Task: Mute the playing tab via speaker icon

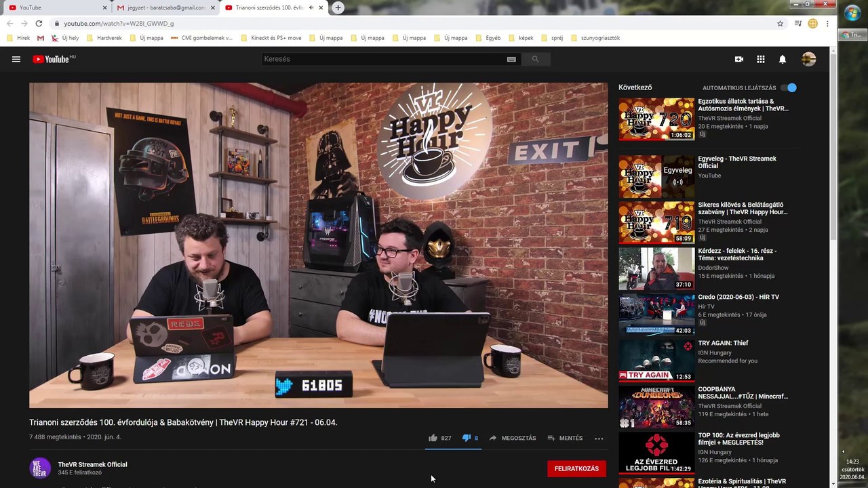Action: point(311,7)
